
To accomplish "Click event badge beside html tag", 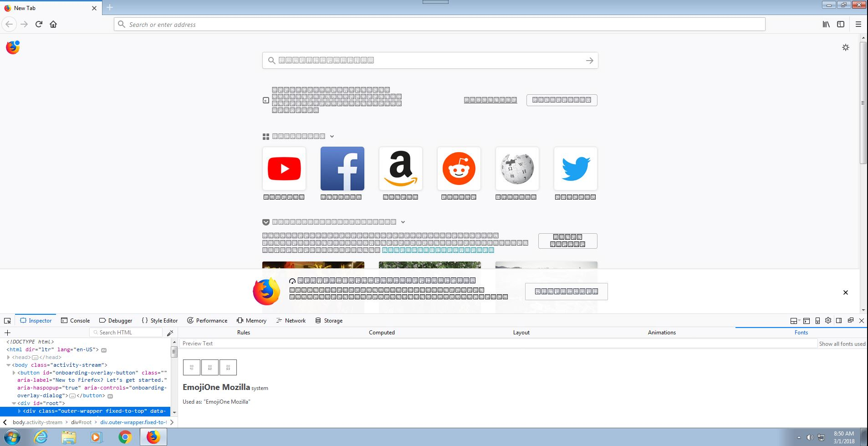I will coord(104,350).
